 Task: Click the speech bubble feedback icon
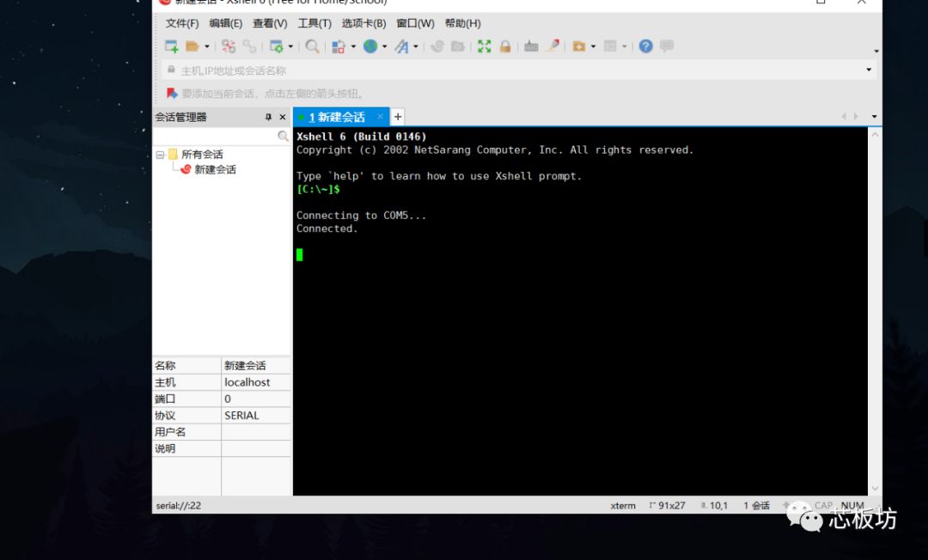(x=667, y=46)
